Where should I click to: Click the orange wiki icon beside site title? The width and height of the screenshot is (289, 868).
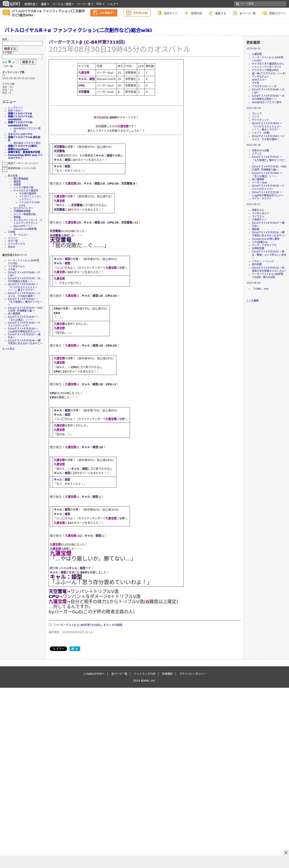click(x=6, y=13)
